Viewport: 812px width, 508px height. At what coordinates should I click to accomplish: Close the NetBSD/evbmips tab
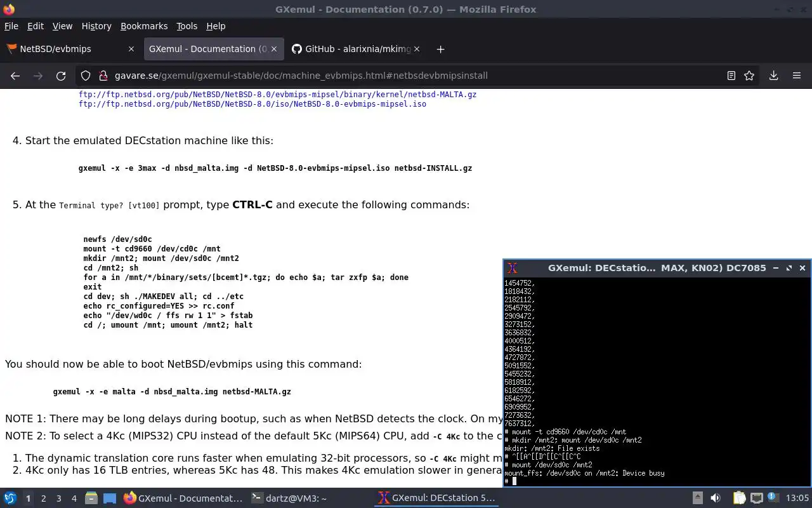(131, 49)
